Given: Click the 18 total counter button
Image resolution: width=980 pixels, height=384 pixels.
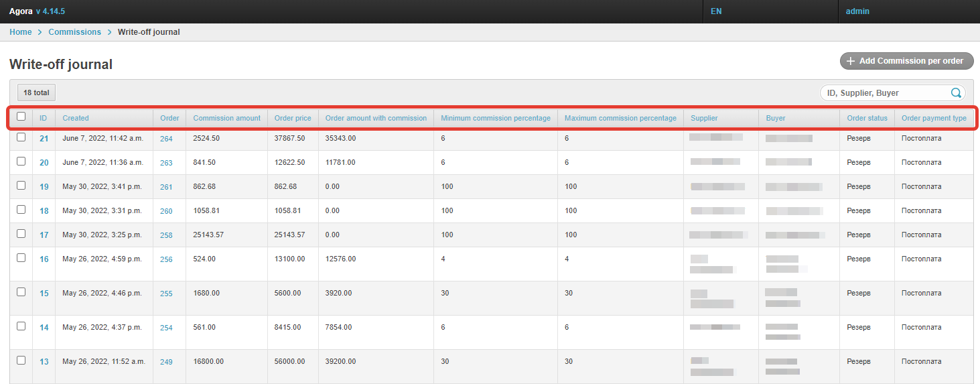Looking at the screenshot, I should [37, 93].
